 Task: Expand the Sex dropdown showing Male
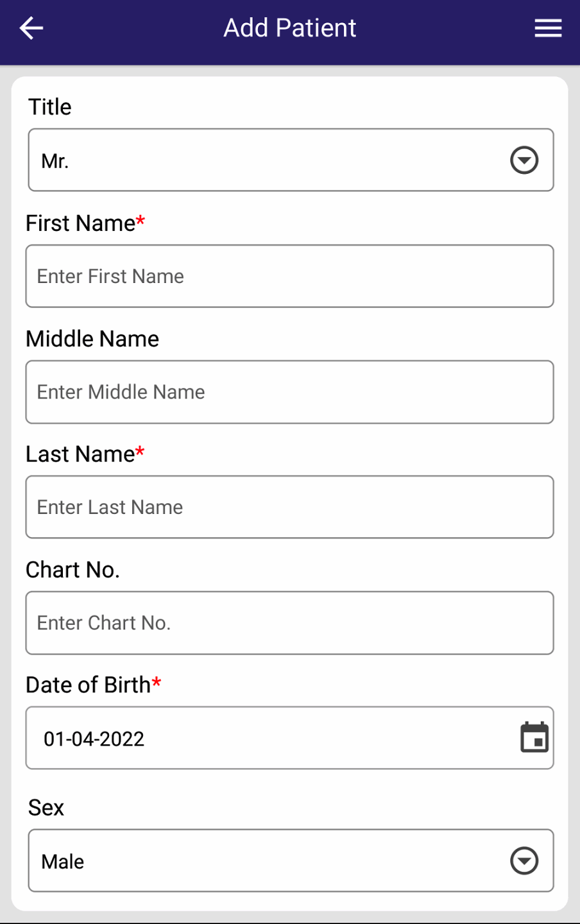tap(269, 861)
